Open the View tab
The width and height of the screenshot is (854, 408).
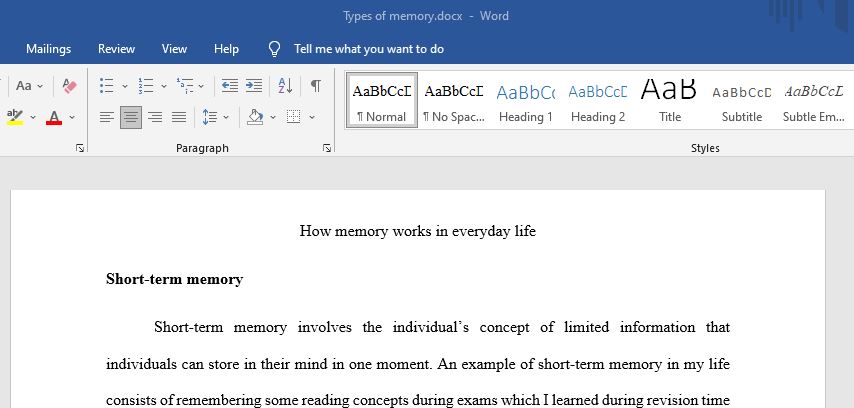pos(174,49)
